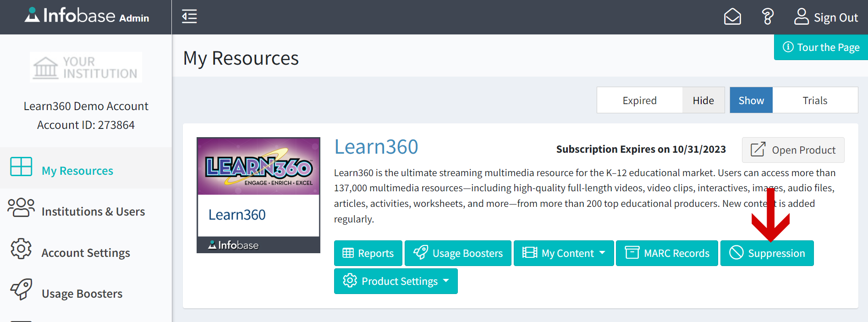Collapse the sidebar using the arrow icon
This screenshot has width=868, height=322.
[189, 17]
